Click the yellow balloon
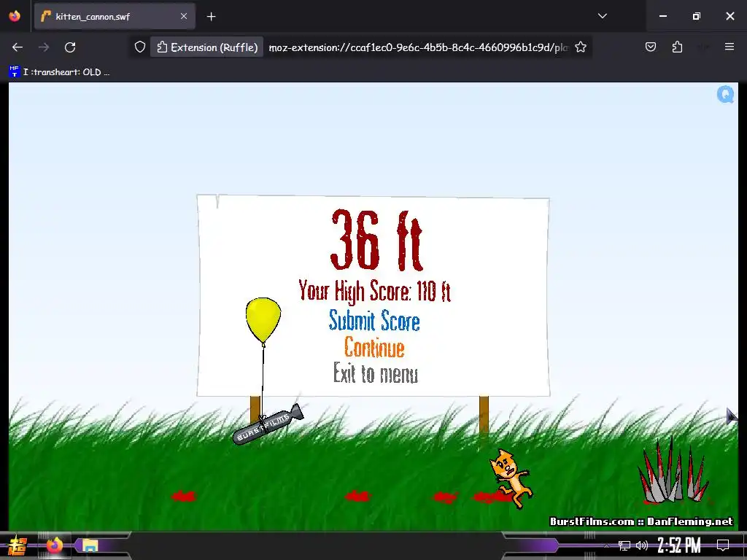 tap(263, 319)
